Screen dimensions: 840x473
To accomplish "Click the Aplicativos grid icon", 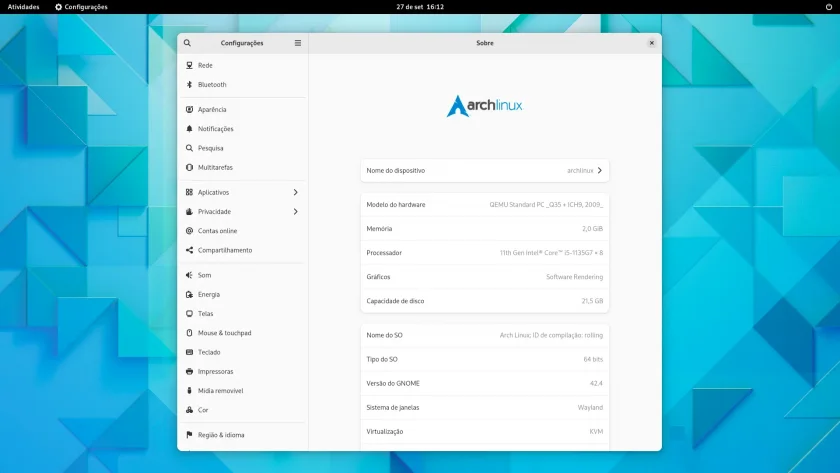I will pos(189,192).
